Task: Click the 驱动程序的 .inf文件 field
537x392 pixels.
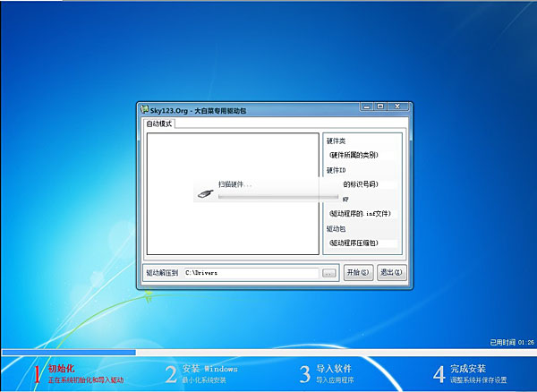Action: (x=360, y=213)
